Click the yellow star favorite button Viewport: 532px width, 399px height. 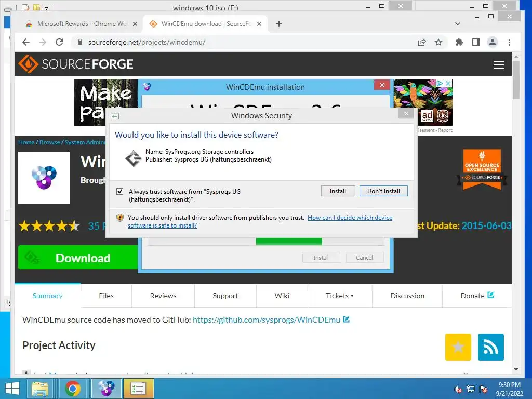(x=458, y=347)
